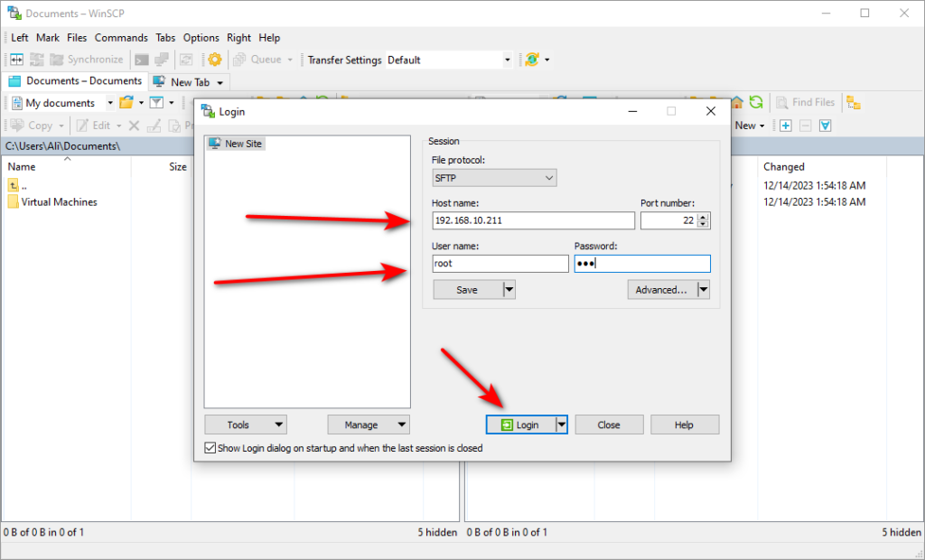Open the Commands menu
Viewport: 925px width, 560px height.
(121, 38)
